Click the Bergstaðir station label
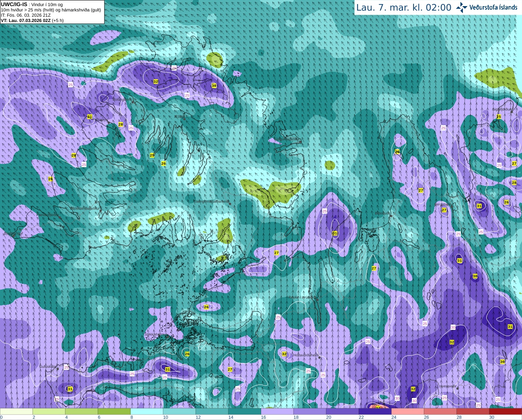 pyautogui.click(x=442, y=204)
